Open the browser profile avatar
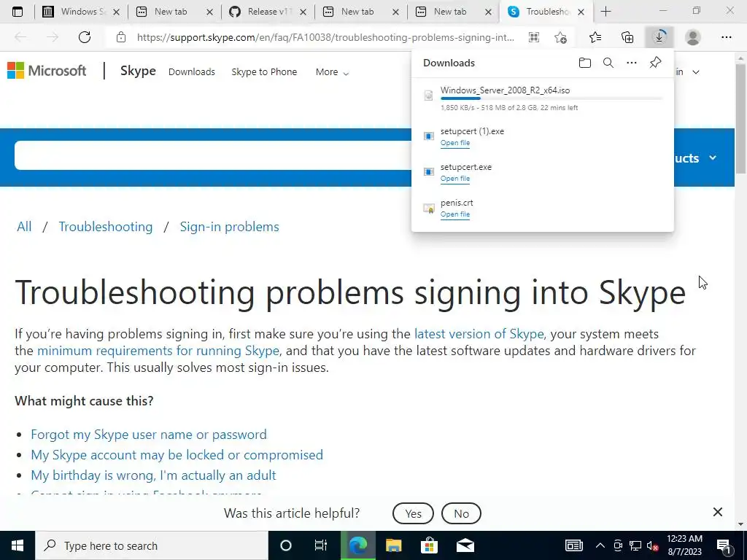 [693, 37]
